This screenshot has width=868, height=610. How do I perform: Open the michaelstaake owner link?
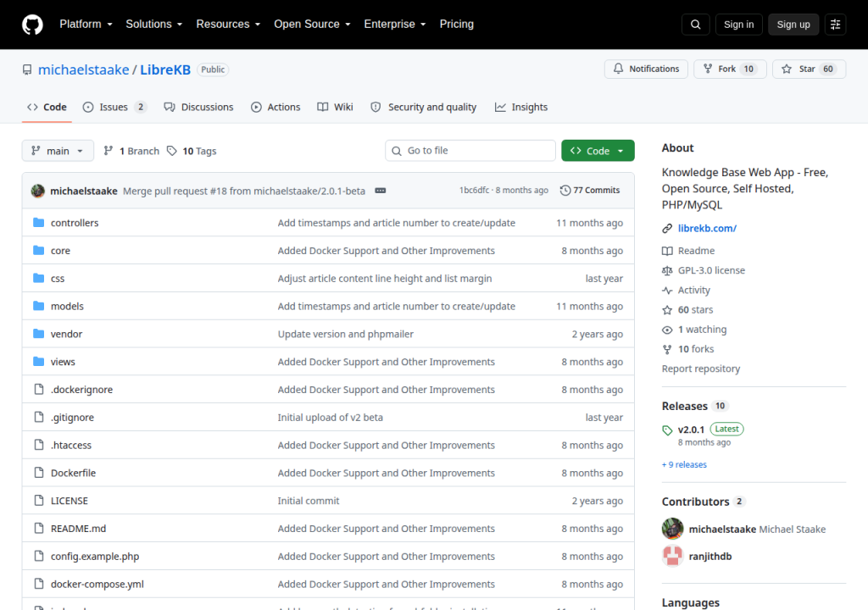tap(84, 69)
